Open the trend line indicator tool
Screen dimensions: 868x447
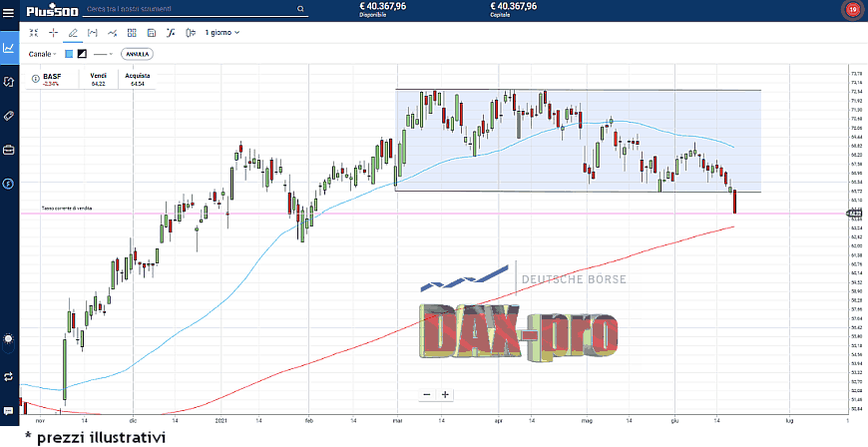coord(113,33)
